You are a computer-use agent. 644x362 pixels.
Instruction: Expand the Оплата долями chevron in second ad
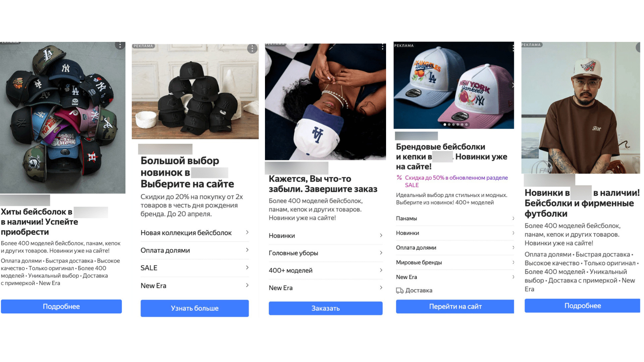click(x=247, y=250)
